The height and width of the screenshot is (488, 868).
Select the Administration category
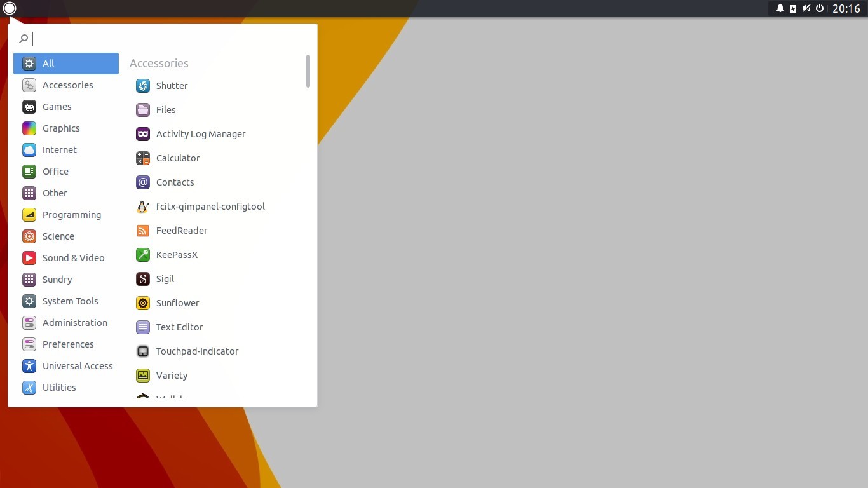(66, 323)
